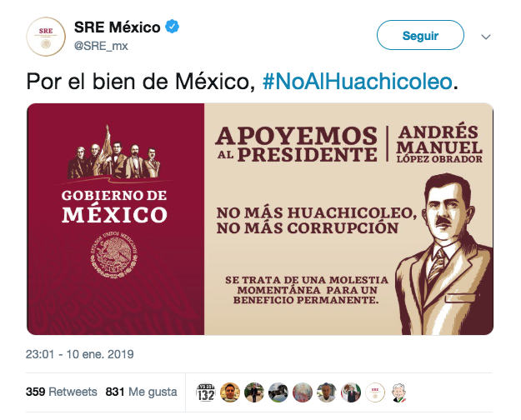The image size is (521, 420).
Task: Click the SRE México profile avatar in the tweet header
Action: pyautogui.click(x=46, y=37)
